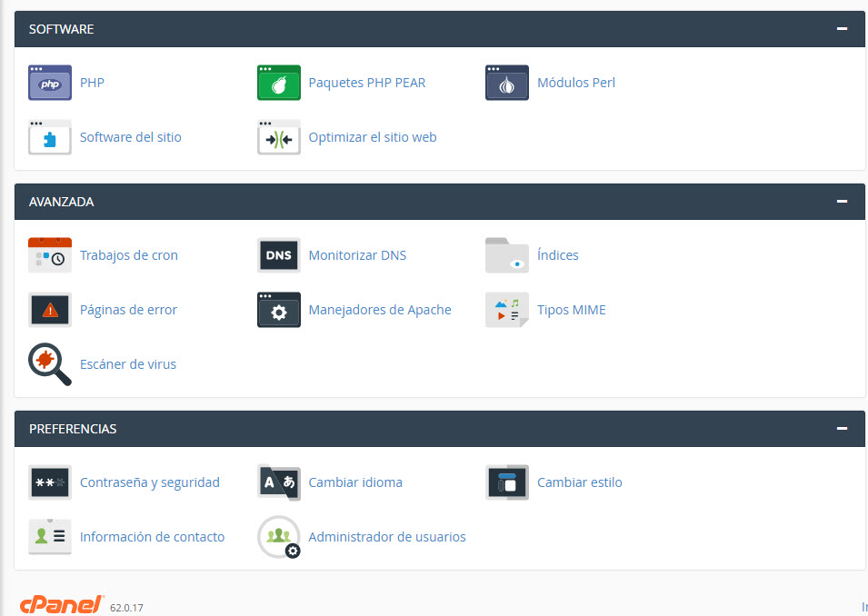Open the Escáner de virus magnifier icon
Image resolution: width=868 pixels, height=616 pixels.
50,364
